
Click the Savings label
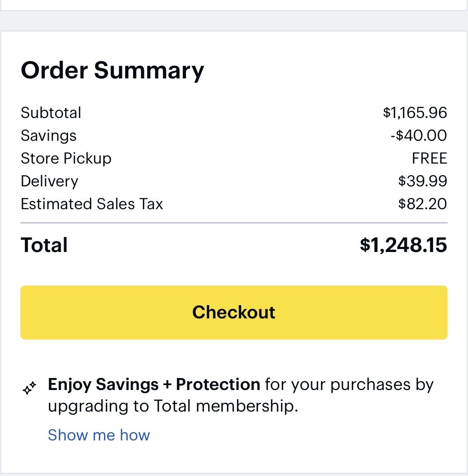pyautogui.click(x=48, y=136)
